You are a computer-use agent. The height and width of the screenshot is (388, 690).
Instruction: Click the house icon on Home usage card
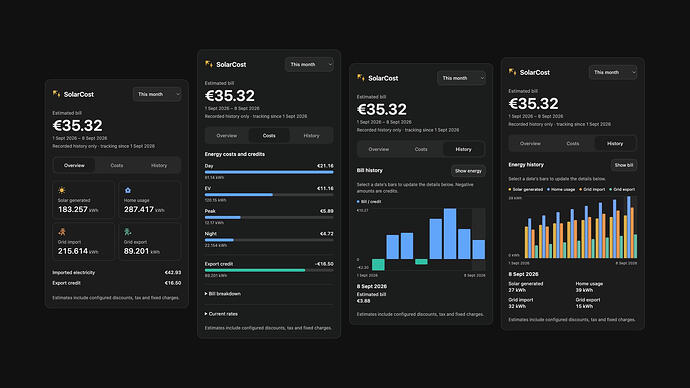[x=128, y=190]
